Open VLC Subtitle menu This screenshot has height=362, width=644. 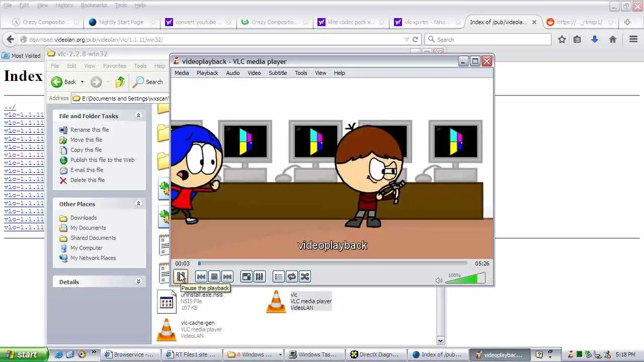(x=278, y=73)
